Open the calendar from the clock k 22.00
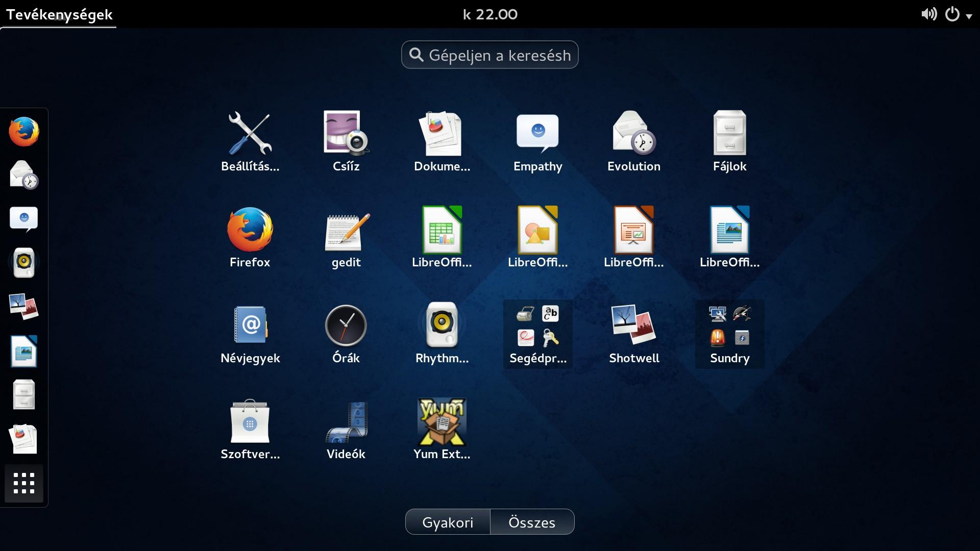Image resolution: width=980 pixels, height=551 pixels. 490,14
